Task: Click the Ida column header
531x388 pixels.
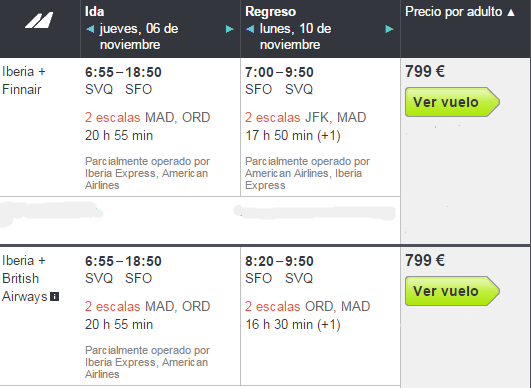Action: (x=94, y=12)
